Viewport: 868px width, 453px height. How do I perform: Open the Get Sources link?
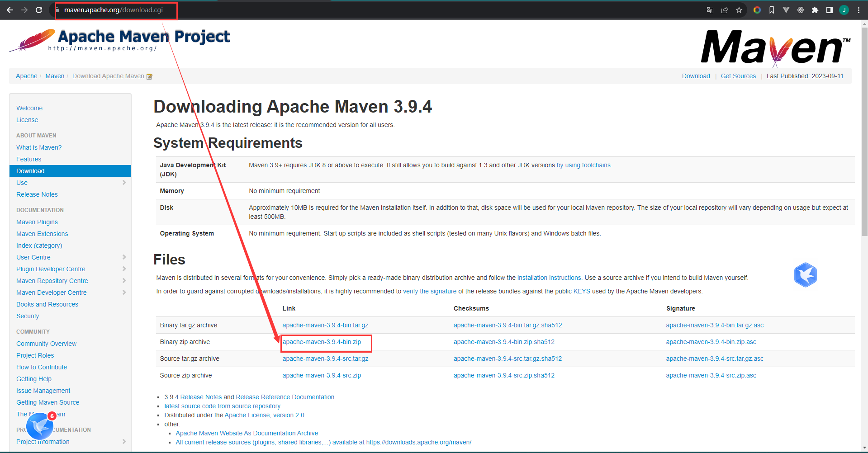738,76
